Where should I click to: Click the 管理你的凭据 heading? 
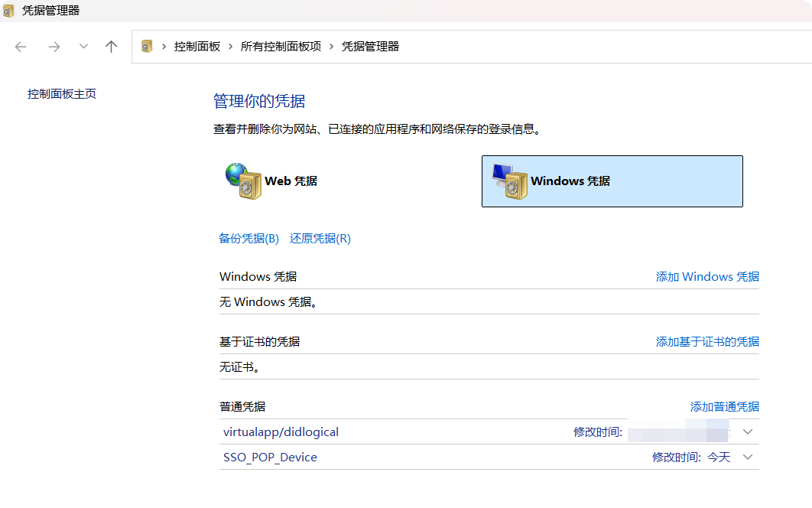pyautogui.click(x=259, y=101)
